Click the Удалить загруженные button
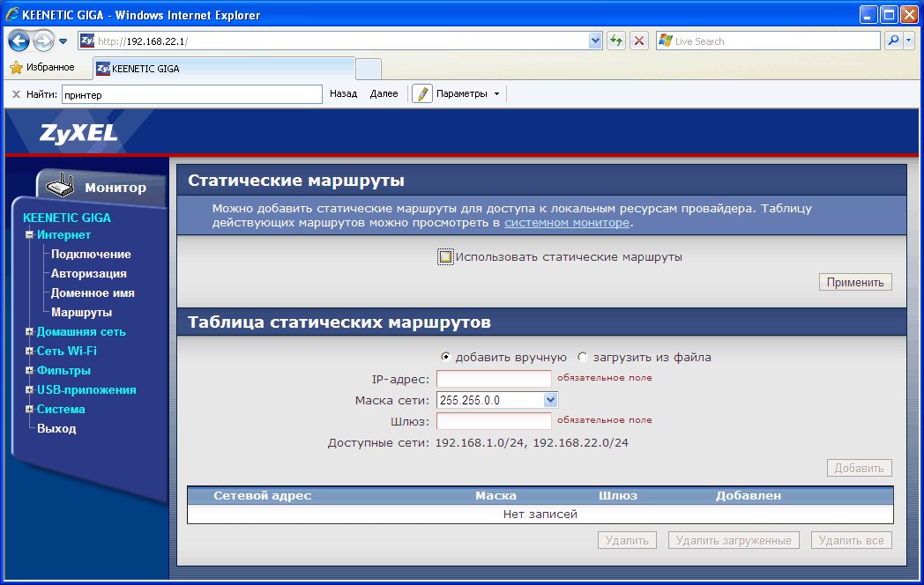Screen dimensions: 924x585 734,540
